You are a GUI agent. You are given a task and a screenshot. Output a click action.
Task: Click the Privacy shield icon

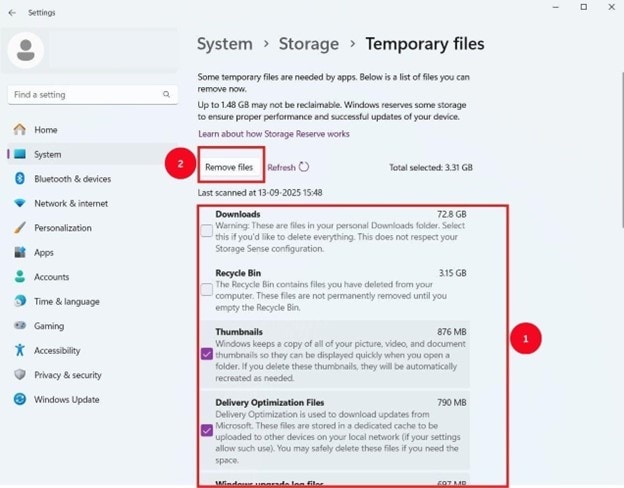[x=20, y=375]
